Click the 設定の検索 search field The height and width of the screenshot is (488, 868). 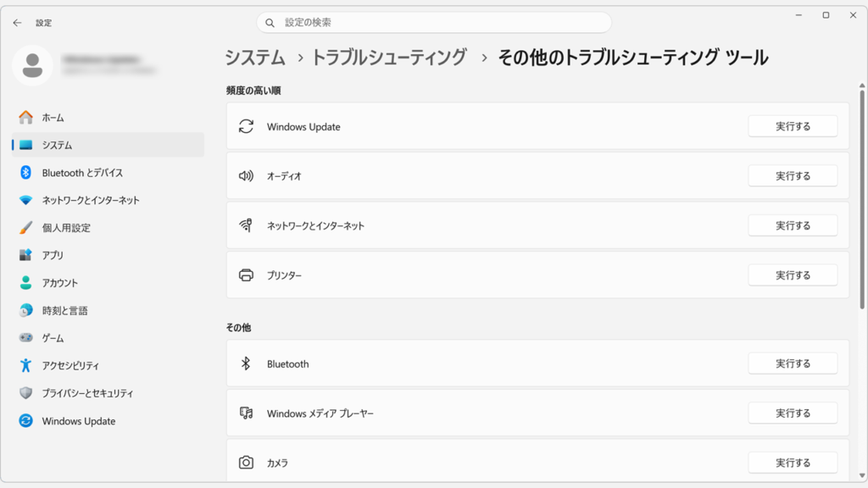434,21
